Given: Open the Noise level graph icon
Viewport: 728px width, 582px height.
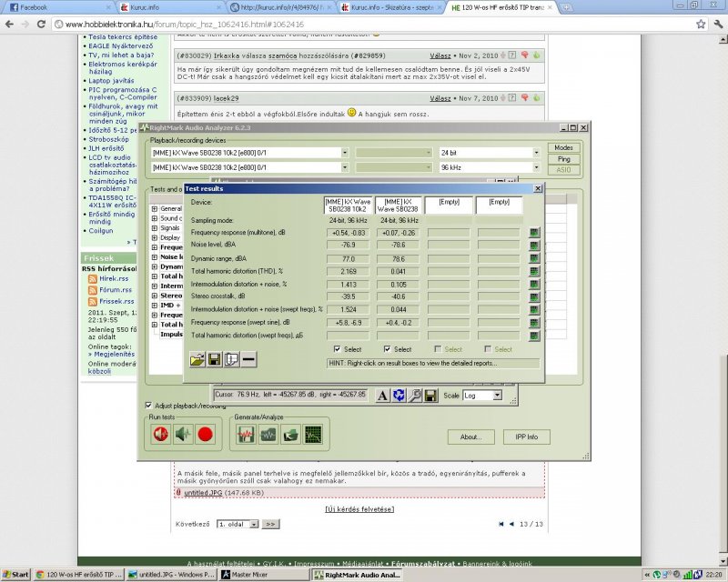Looking at the screenshot, I should (x=534, y=245).
